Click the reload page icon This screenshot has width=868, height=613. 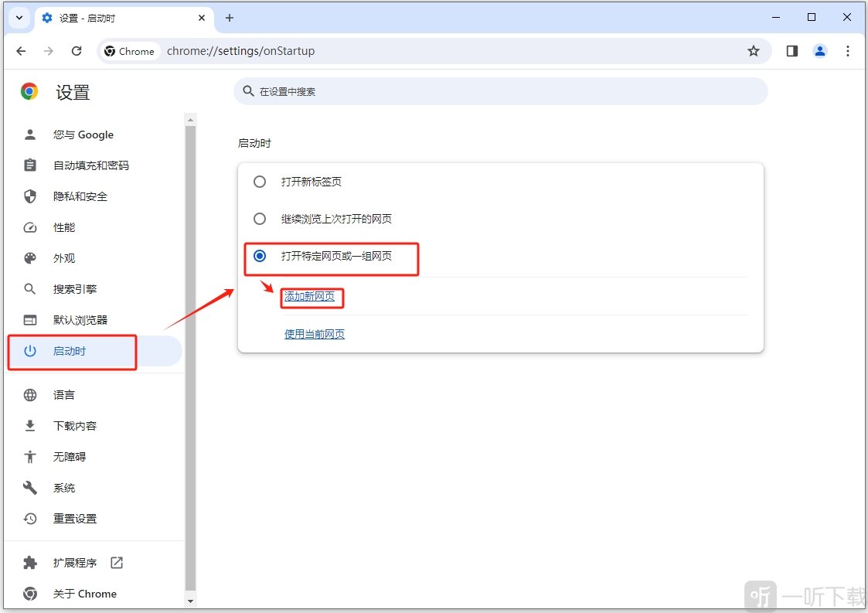77,51
